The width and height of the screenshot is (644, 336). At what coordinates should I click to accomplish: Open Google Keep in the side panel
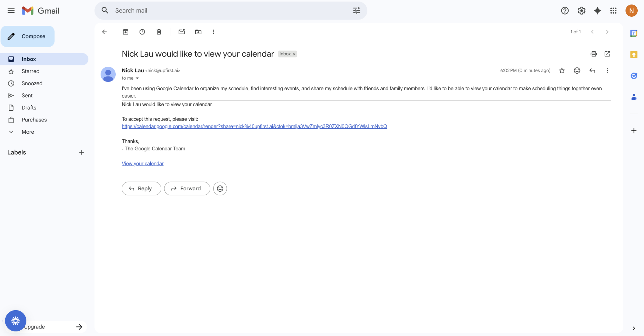[634, 54]
